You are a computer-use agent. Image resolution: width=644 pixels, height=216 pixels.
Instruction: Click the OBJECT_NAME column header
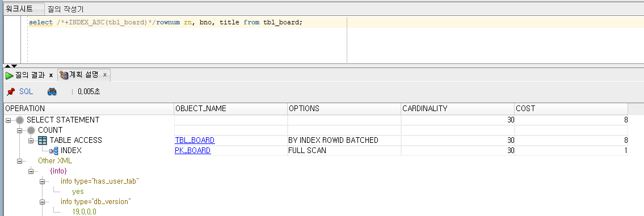[231, 109]
